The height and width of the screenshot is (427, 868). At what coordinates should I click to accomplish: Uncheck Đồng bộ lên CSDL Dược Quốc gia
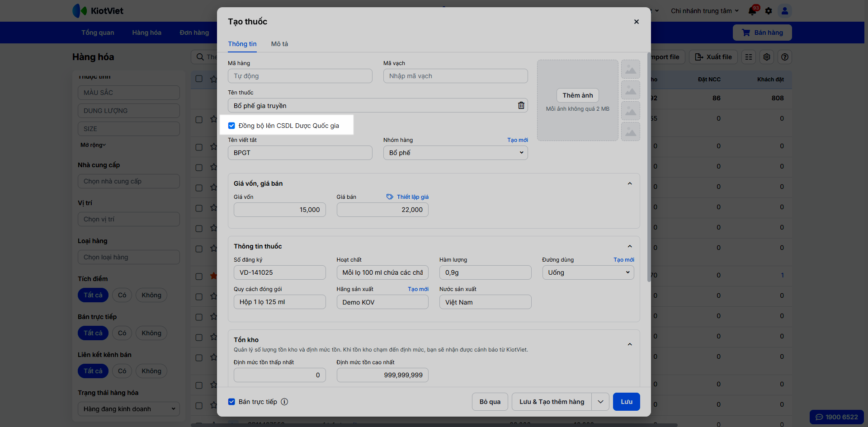[231, 126]
